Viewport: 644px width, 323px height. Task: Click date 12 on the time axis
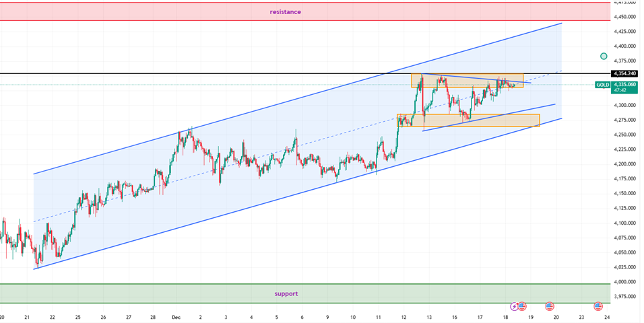(404, 316)
